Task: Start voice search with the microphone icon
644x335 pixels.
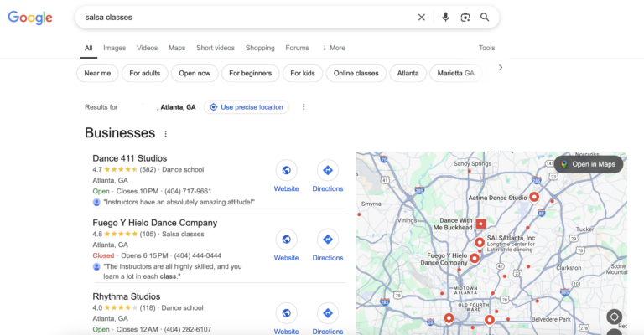Action: pyautogui.click(x=445, y=18)
